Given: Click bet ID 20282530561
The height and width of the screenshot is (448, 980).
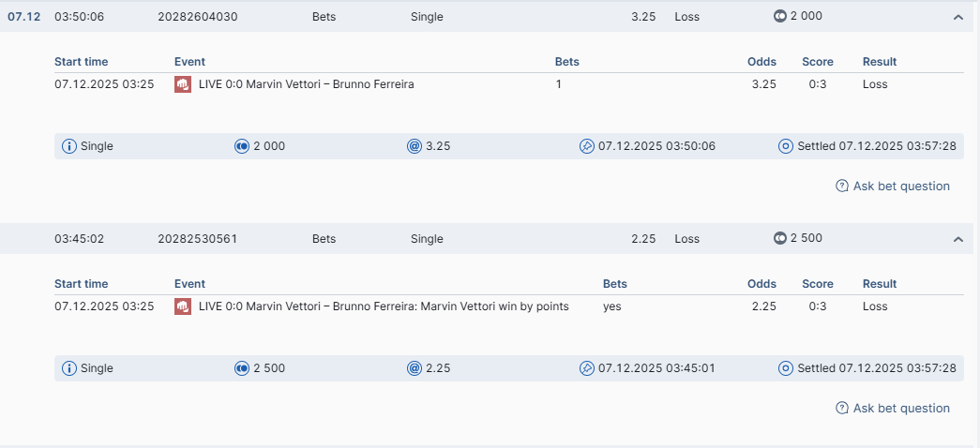Looking at the screenshot, I should click(x=198, y=239).
